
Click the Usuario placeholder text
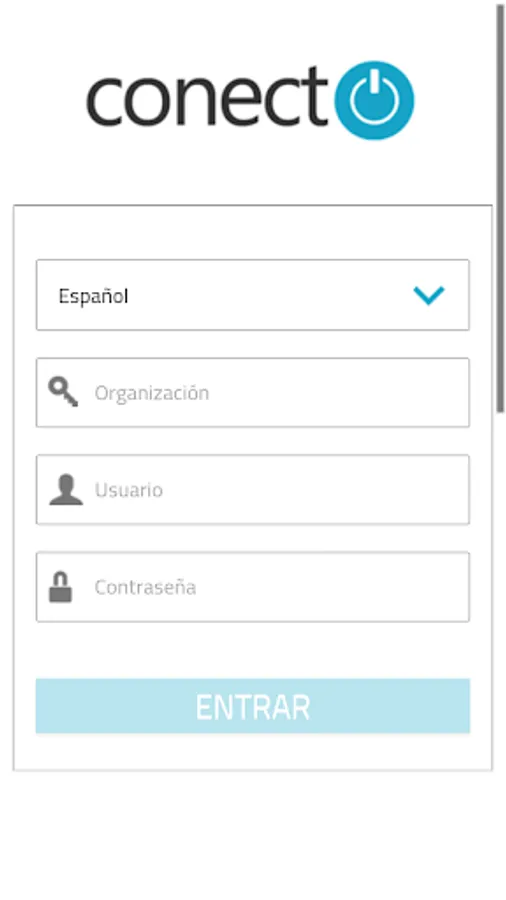click(x=129, y=490)
